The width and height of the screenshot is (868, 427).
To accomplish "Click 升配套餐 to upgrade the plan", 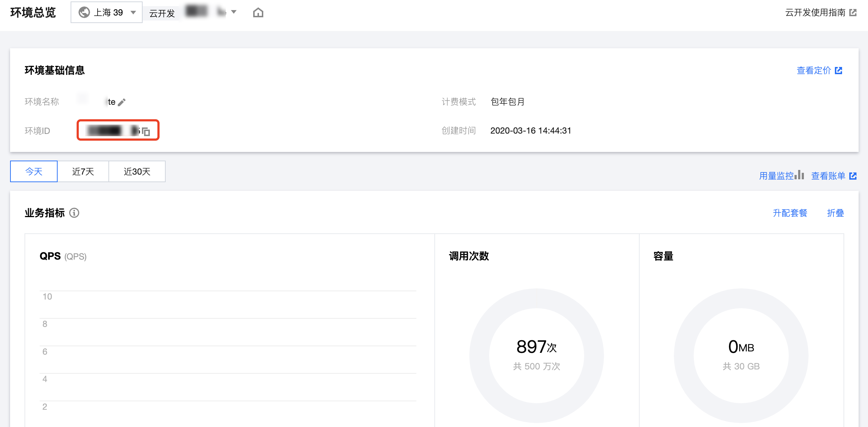I will (x=790, y=213).
